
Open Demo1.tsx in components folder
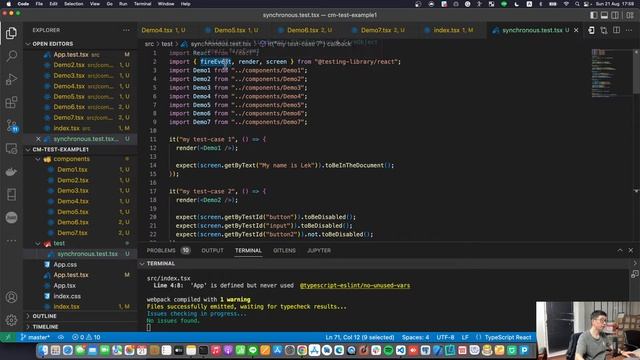tap(72, 169)
